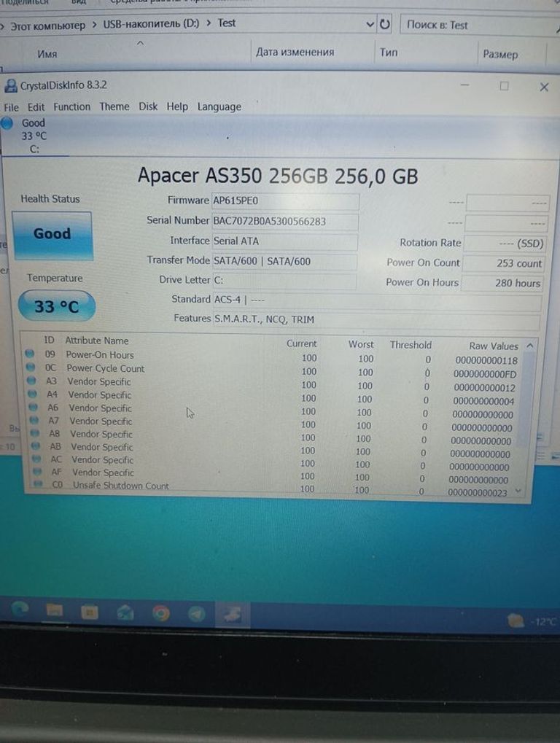560x743 pixels.
Task: Click the SMART list scroll down arrow
Action: tap(518, 491)
